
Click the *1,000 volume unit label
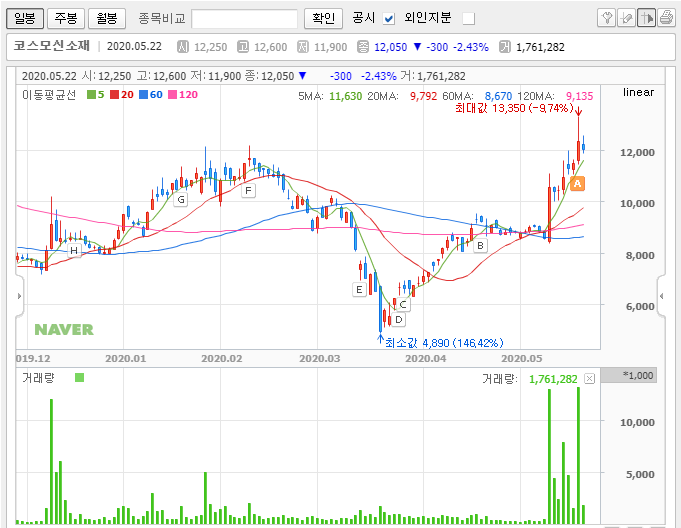[638, 376]
